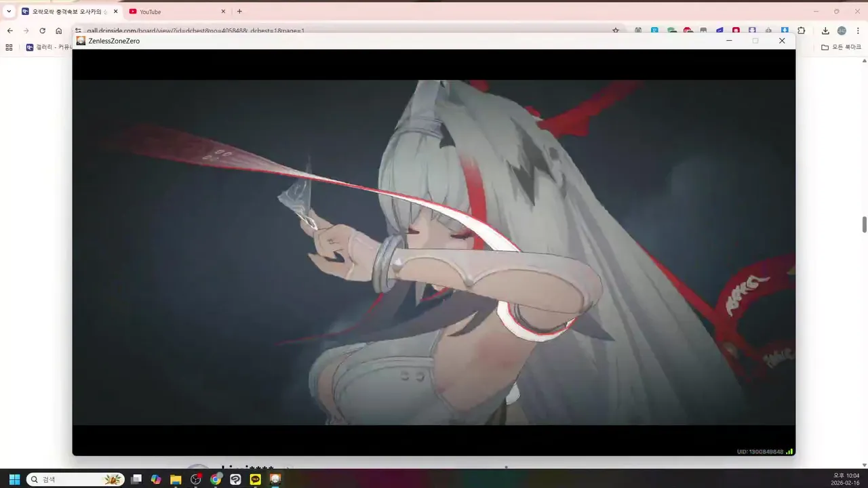Screen dimensions: 868x488
Task: Go back in Chrome
Action: coord(9,30)
